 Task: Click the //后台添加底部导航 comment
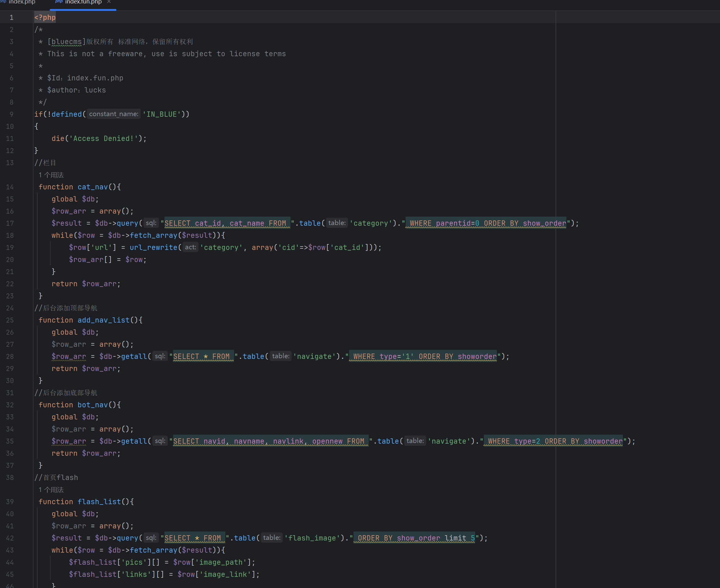[66, 392]
